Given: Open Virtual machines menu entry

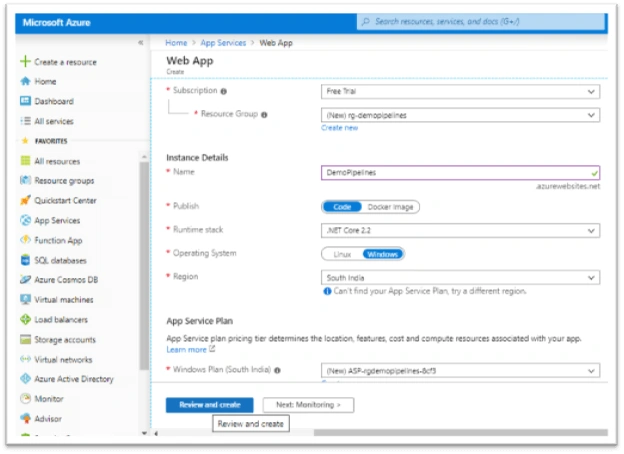Looking at the screenshot, I should (64, 300).
